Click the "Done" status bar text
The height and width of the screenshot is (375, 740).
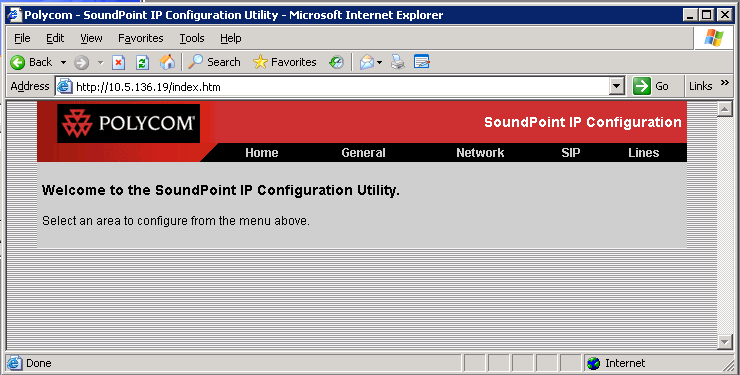[39, 363]
